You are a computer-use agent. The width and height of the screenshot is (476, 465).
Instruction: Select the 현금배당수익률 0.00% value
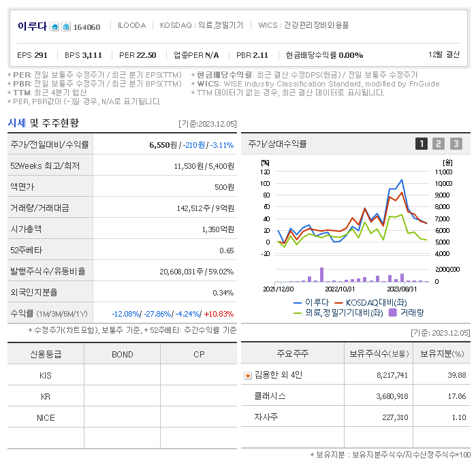point(324,55)
